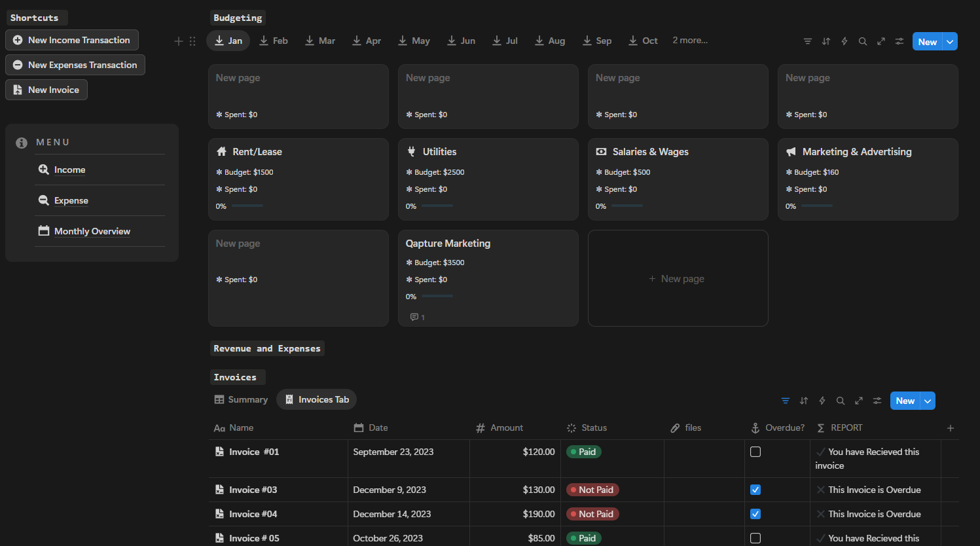
Task: Click sort icon in Budgeting toolbar
Action: point(826,41)
